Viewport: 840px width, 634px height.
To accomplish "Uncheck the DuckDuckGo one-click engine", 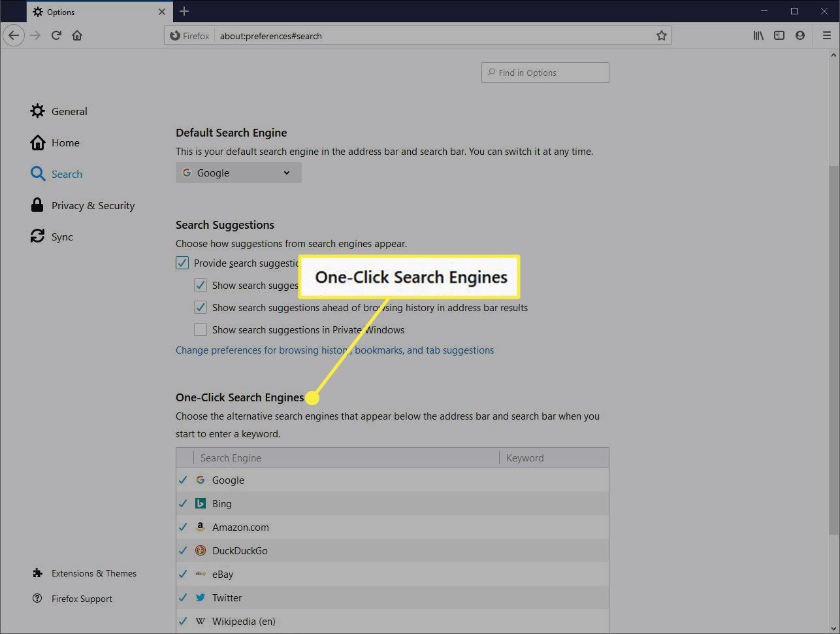I will point(183,550).
